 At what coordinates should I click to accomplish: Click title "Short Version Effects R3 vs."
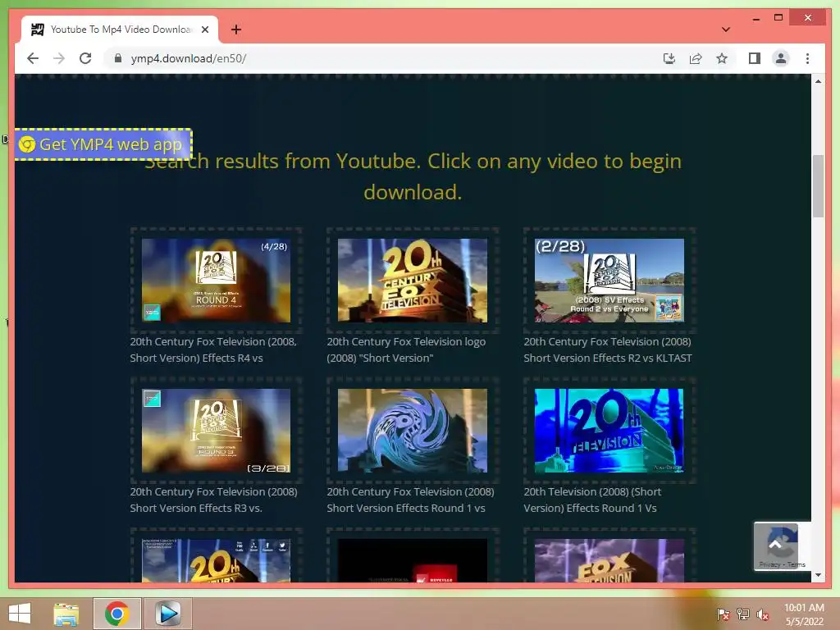(x=195, y=508)
